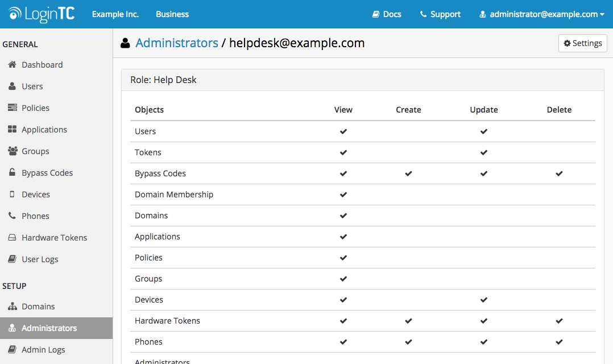Click the "Tokens" row label in the table

(x=148, y=152)
